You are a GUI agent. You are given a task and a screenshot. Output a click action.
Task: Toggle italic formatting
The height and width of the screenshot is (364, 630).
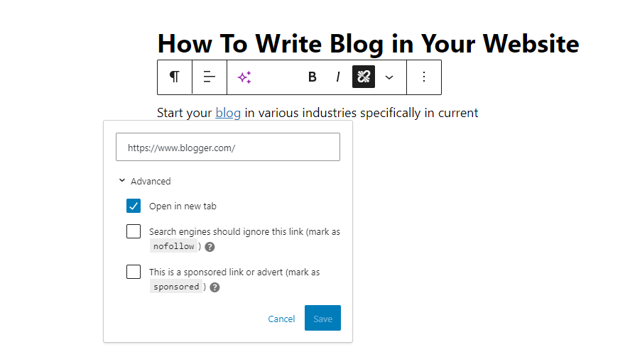tap(338, 77)
